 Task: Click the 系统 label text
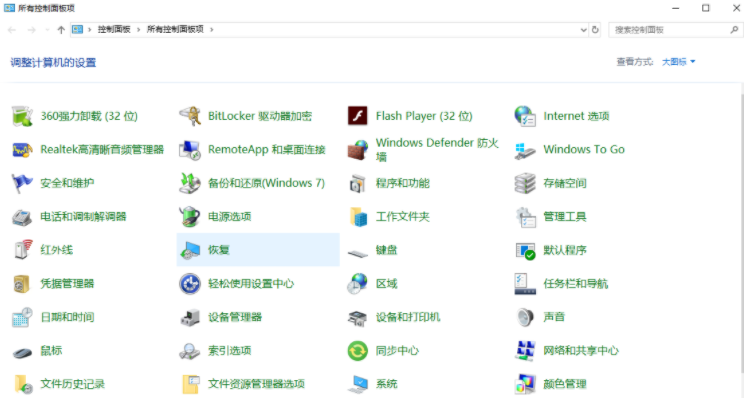click(387, 384)
